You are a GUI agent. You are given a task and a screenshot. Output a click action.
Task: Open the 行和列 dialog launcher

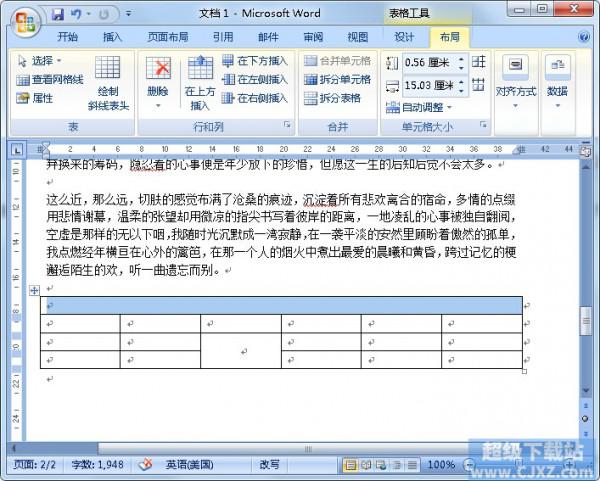tap(287, 124)
